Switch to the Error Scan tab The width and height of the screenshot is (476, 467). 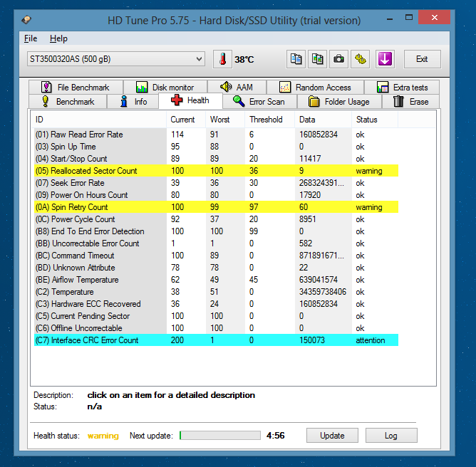(259, 102)
